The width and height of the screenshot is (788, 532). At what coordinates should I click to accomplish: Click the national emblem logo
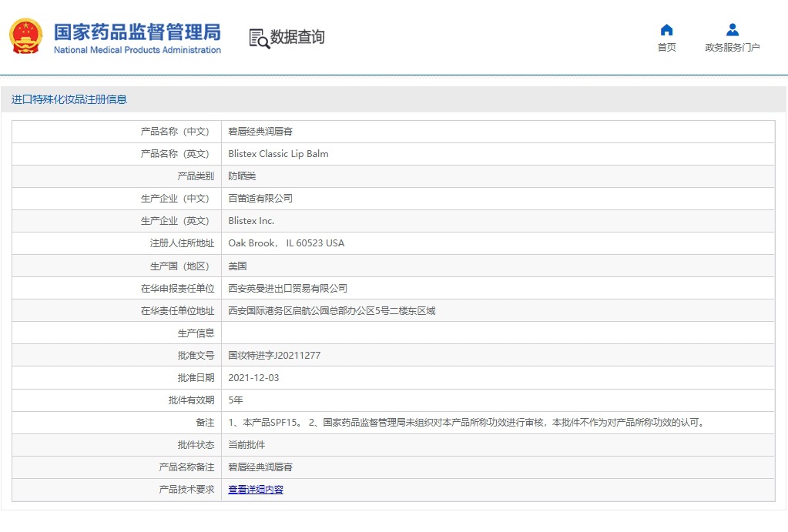click(x=25, y=36)
